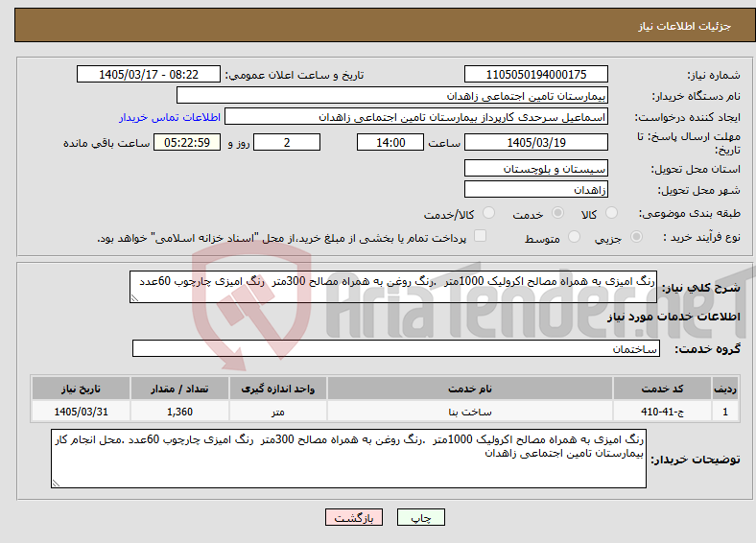Click the deadline date field 1405/03/19

tap(535, 142)
